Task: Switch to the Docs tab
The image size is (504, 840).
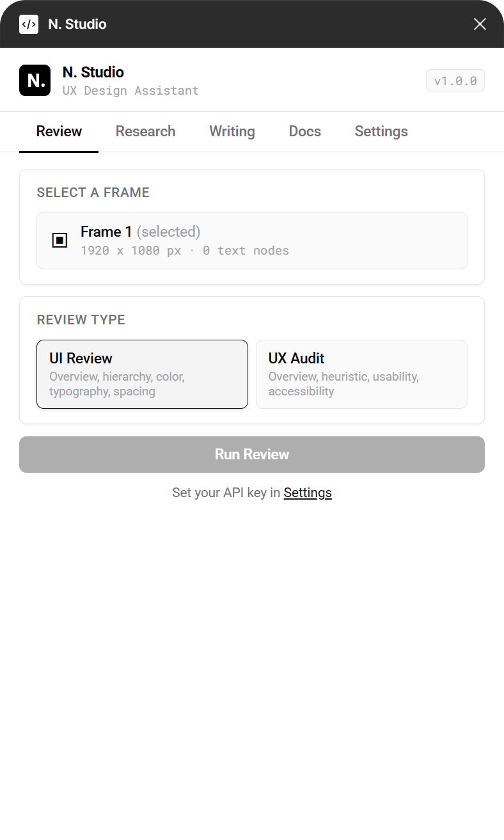Action: [304, 131]
